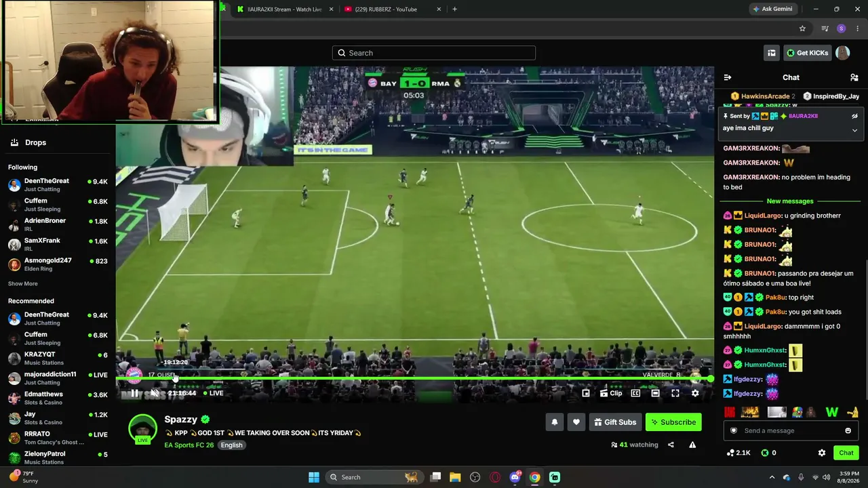This screenshot has width=868, height=488.
Task: Open channel points balance 2.1K
Action: point(738,453)
